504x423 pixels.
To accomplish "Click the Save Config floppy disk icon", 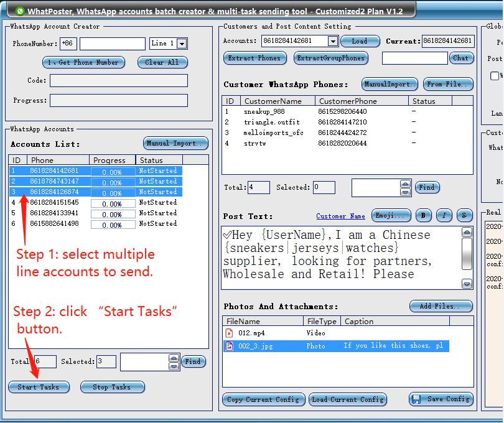I will 416,399.
